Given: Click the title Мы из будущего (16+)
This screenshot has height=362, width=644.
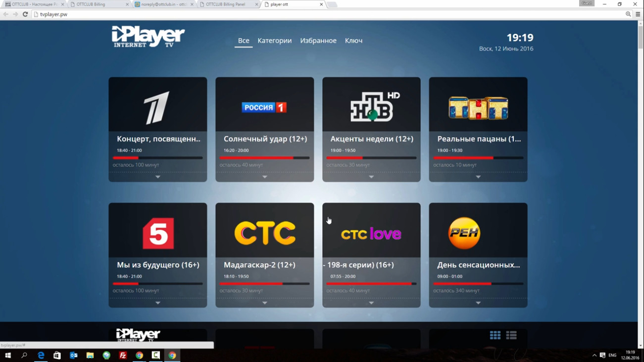Looking at the screenshot, I should coord(158,265).
